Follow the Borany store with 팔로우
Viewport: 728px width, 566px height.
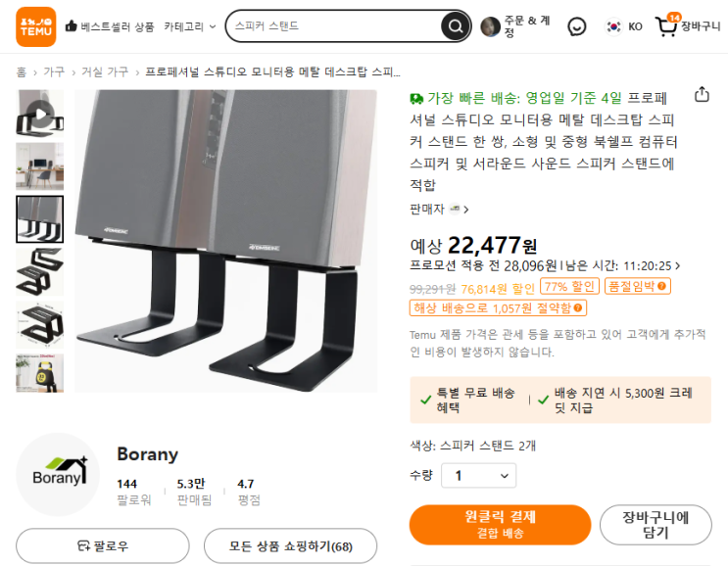[103, 545]
